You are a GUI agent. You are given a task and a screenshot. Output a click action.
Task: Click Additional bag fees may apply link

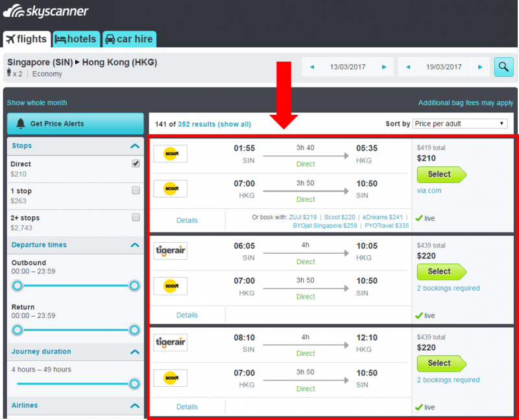(x=466, y=103)
